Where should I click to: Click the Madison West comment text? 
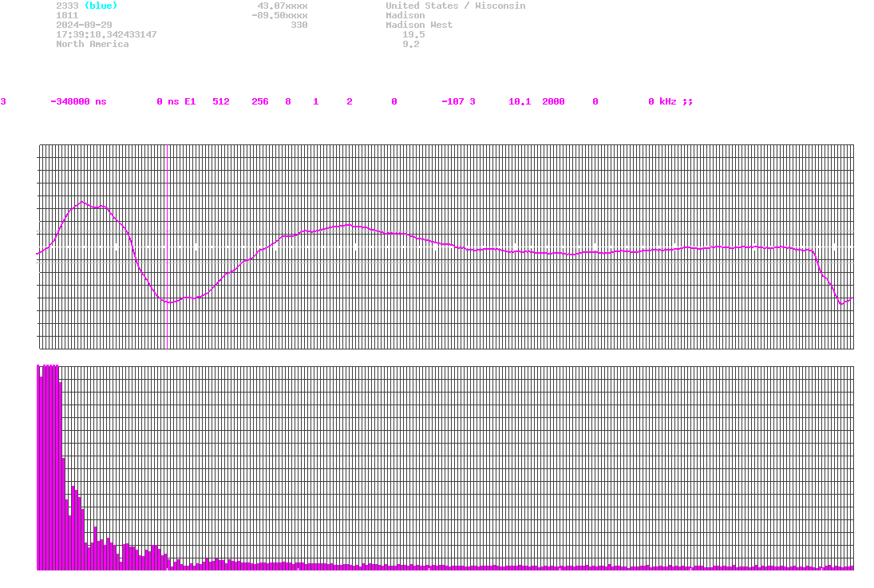click(x=418, y=25)
